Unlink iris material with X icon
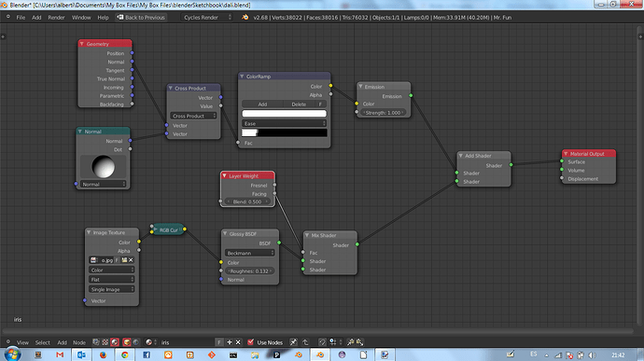The image size is (644, 361). pyautogui.click(x=238, y=342)
